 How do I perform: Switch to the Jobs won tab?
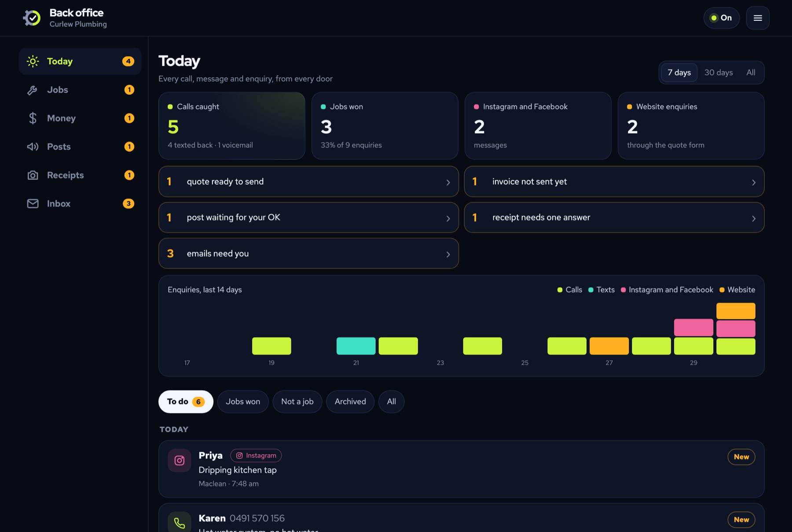[x=243, y=402]
